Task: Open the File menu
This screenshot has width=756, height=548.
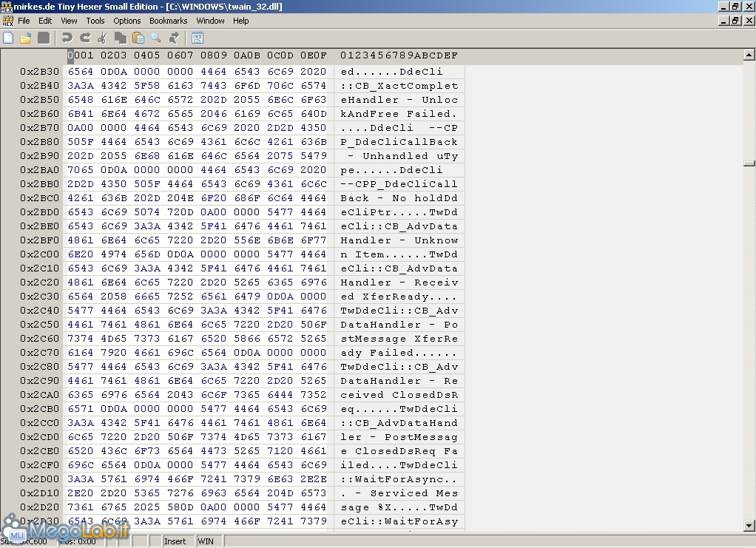Action: 24,21
